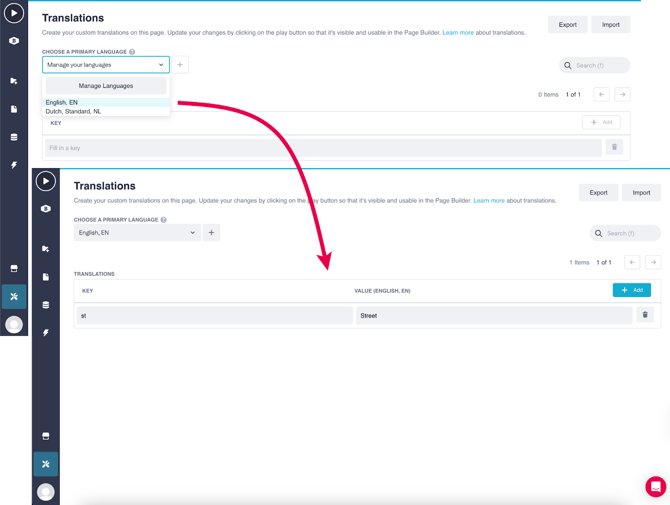Open the 'Manage your languages' dropdown
This screenshot has width=670, height=505.
[106, 65]
